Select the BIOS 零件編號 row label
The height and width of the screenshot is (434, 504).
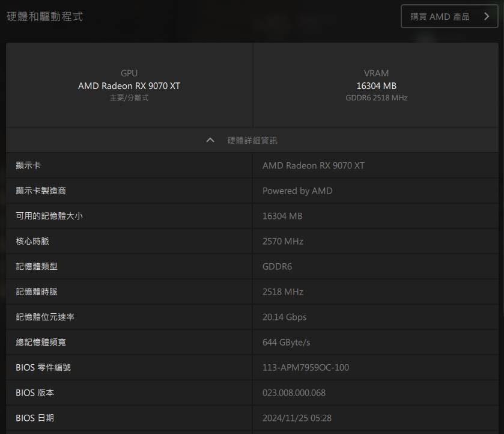point(43,367)
